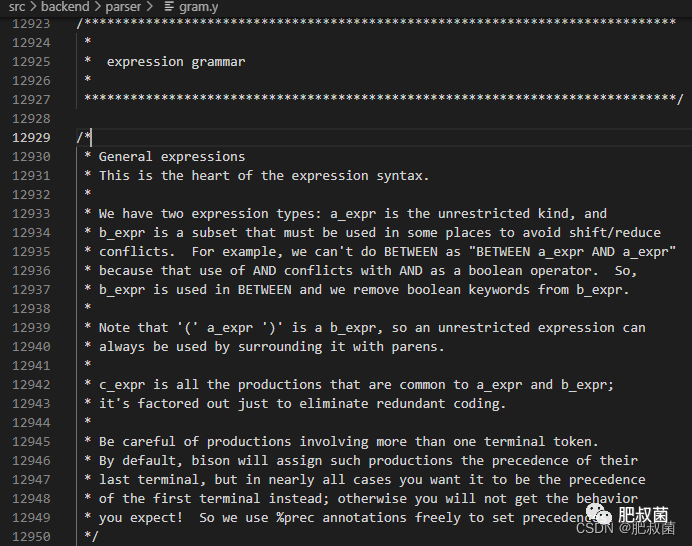Expand the chevron after src breadcrumb
The image size is (692, 546).
pos(33,7)
